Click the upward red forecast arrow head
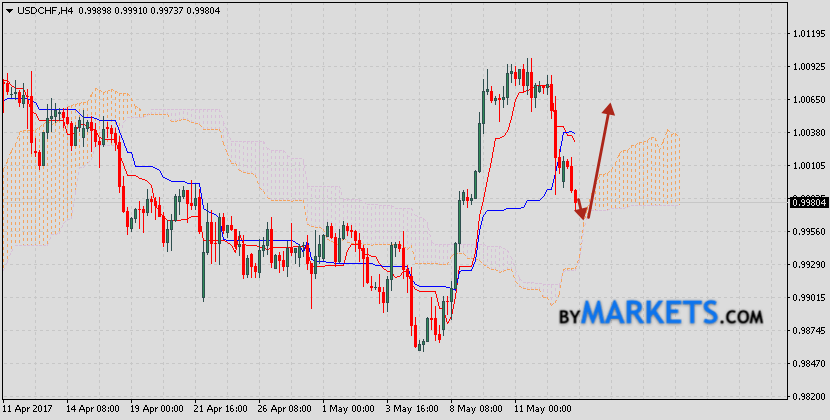This screenshot has height=420, width=830. click(608, 108)
